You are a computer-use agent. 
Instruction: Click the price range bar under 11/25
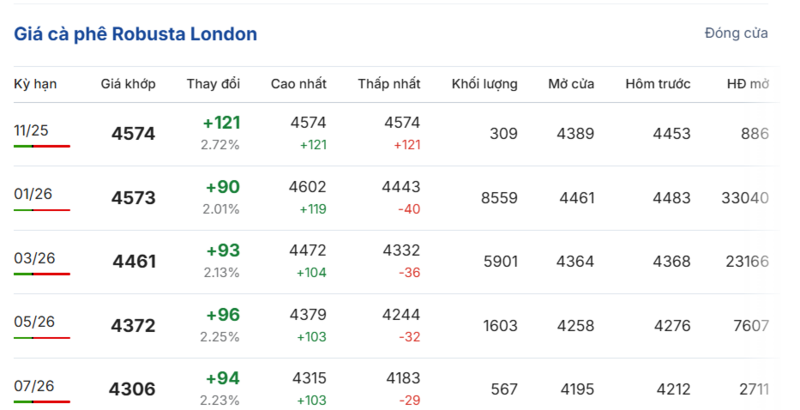pos(42,146)
